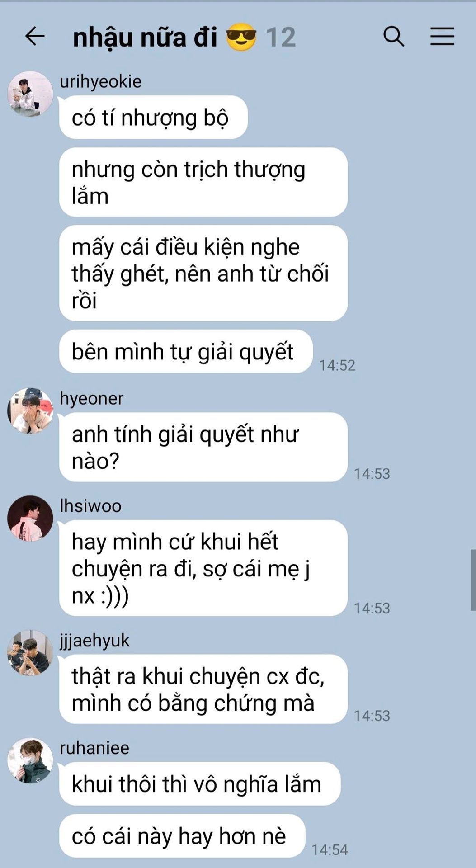This screenshot has height=868, width=476.
Task: Click the username ruhaniee
Action: (x=94, y=748)
